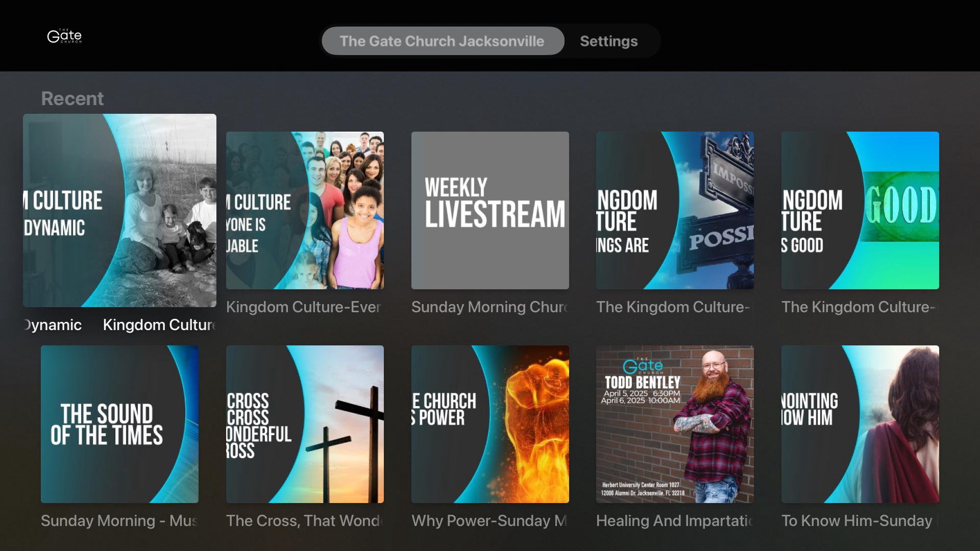The image size is (980, 551).
Task: Click The Cross, That Wonderful caption
Action: point(304,521)
